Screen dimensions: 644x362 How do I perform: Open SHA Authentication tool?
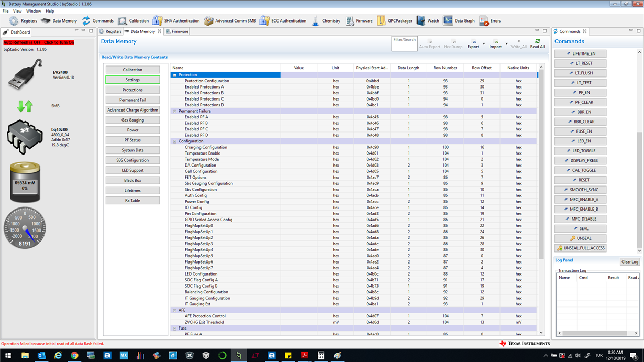[x=176, y=21]
